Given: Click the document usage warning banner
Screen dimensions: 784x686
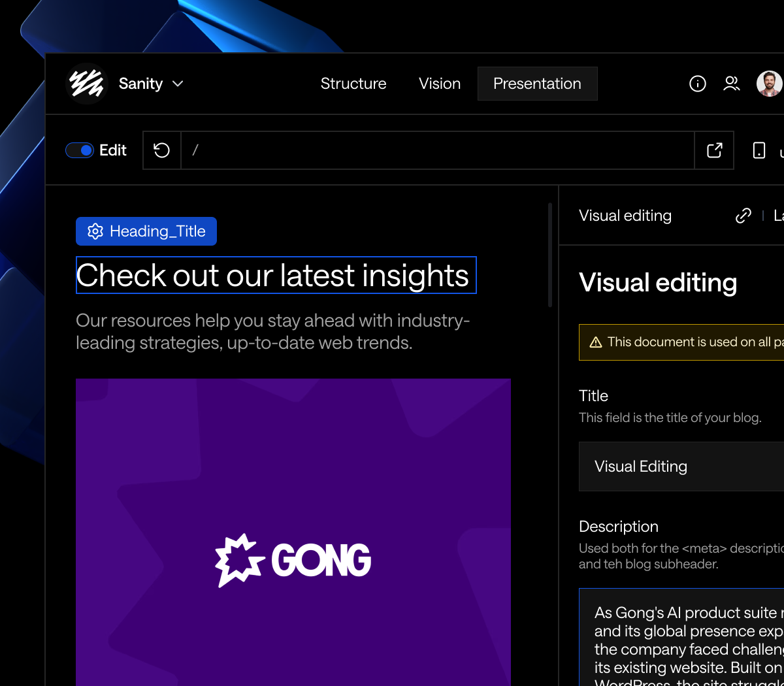Looking at the screenshot, I should click(681, 342).
